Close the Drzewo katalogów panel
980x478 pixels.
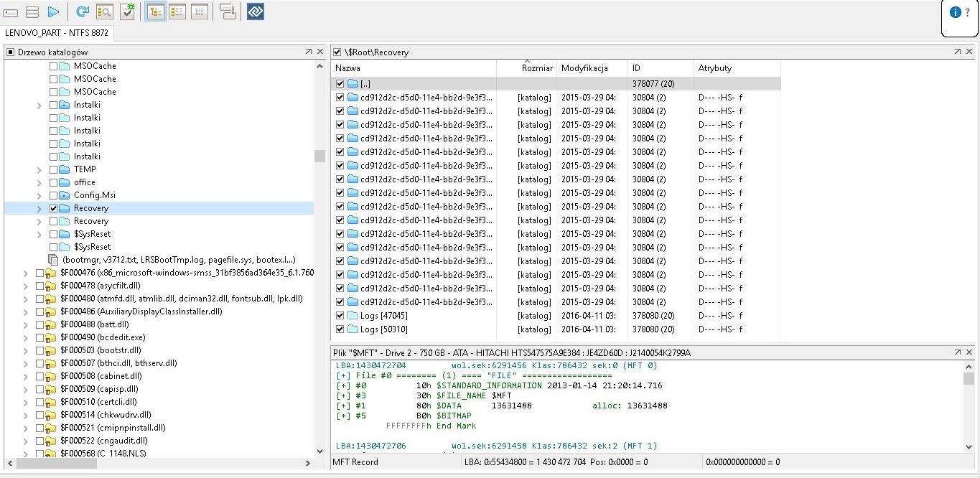point(319,52)
